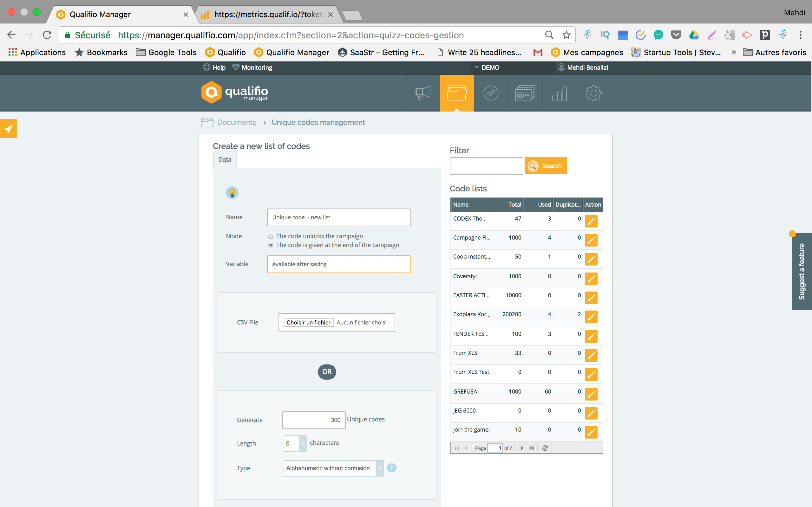Select 'The code unlocks the campaign' option
Screen dimensions: 812x507
(271, 236)
